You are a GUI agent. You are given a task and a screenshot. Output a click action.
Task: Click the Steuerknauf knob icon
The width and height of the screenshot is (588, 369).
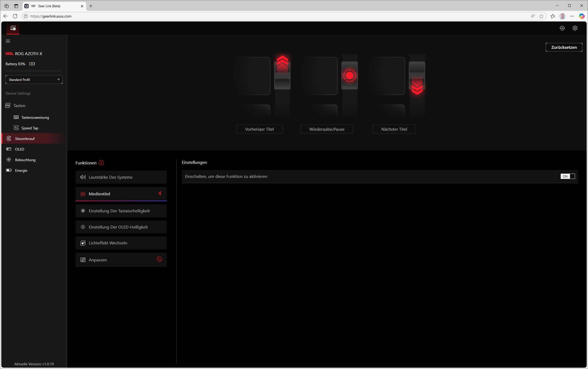(x=9, y=138)
